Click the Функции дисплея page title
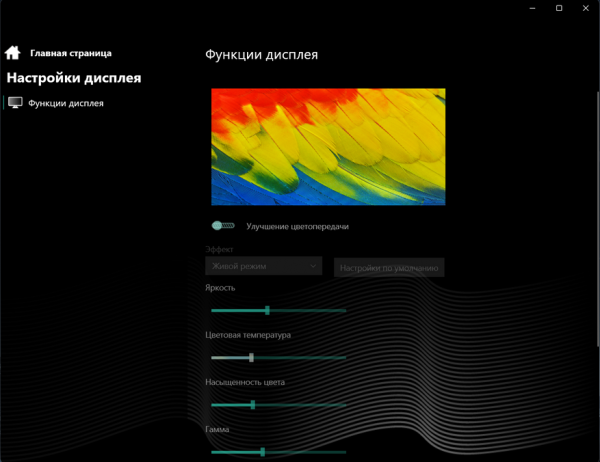Image resolution: width=600 pixels, height=462 pixels. [261, 55]
